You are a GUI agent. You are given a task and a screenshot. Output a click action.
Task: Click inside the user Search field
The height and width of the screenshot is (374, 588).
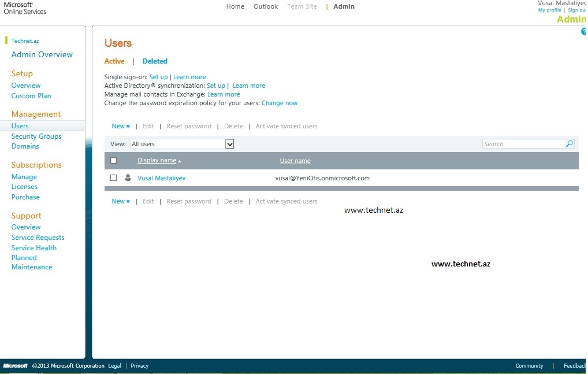(523, 144)
